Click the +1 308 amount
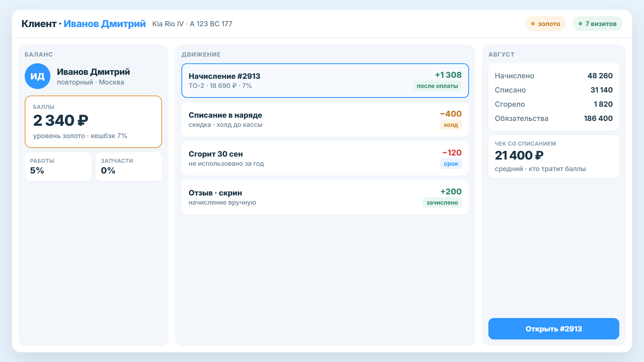This screenshot has height=362, width=644. 448,75
